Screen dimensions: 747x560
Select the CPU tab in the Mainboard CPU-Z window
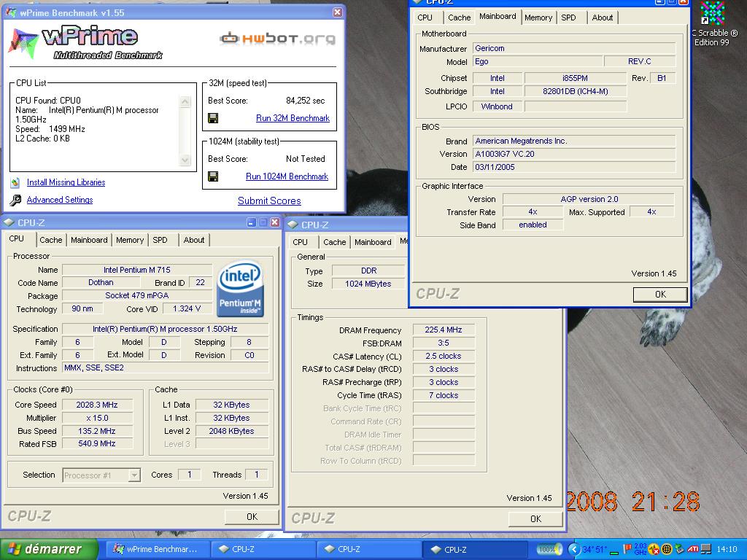pos(425,17)
